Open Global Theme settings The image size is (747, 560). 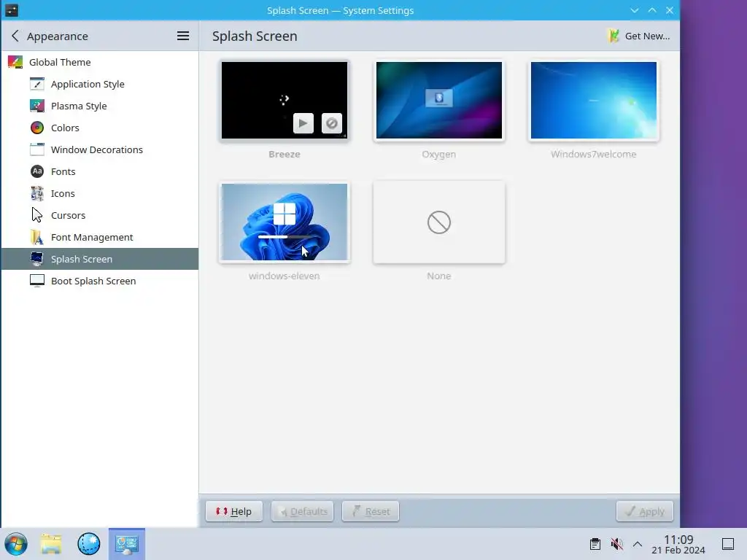[99, 62]
